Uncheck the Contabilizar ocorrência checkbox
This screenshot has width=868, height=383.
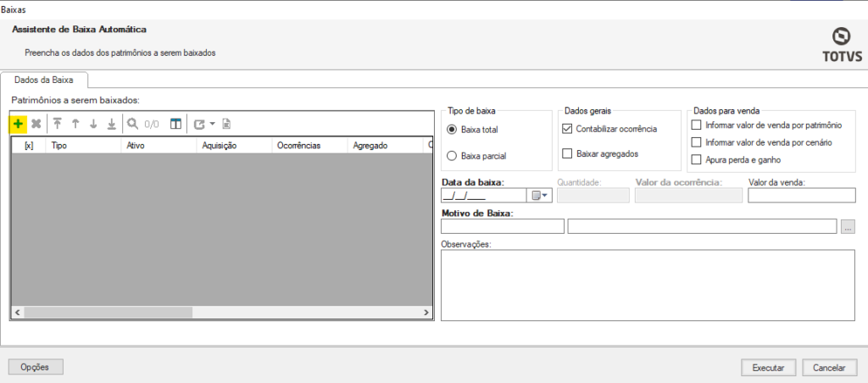(567, 129)
